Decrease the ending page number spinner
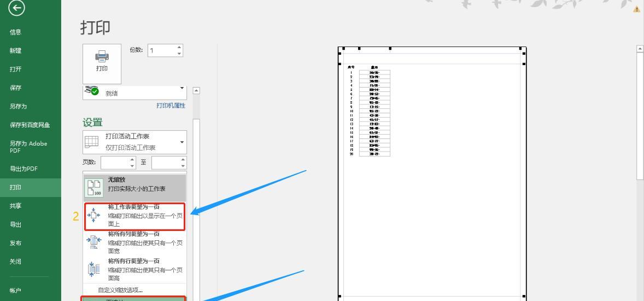 click(x=183, y=166)
